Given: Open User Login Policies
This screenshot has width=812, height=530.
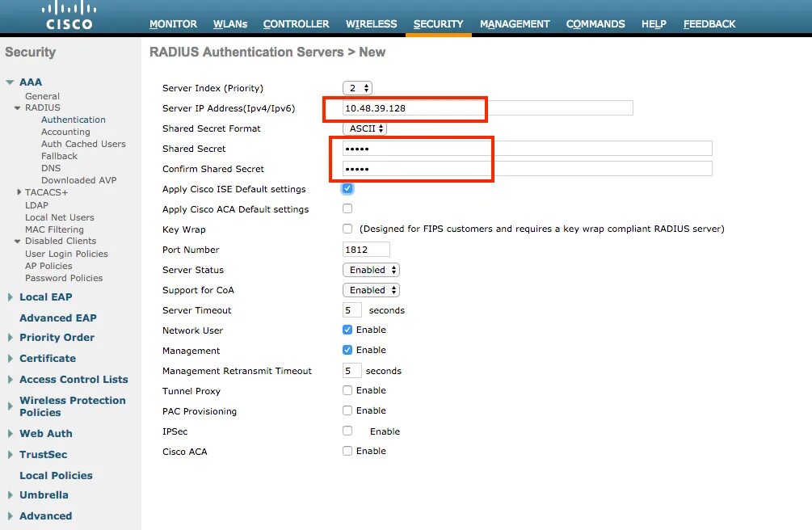Looking at the screenshot, I should click(x=67, y=254).
